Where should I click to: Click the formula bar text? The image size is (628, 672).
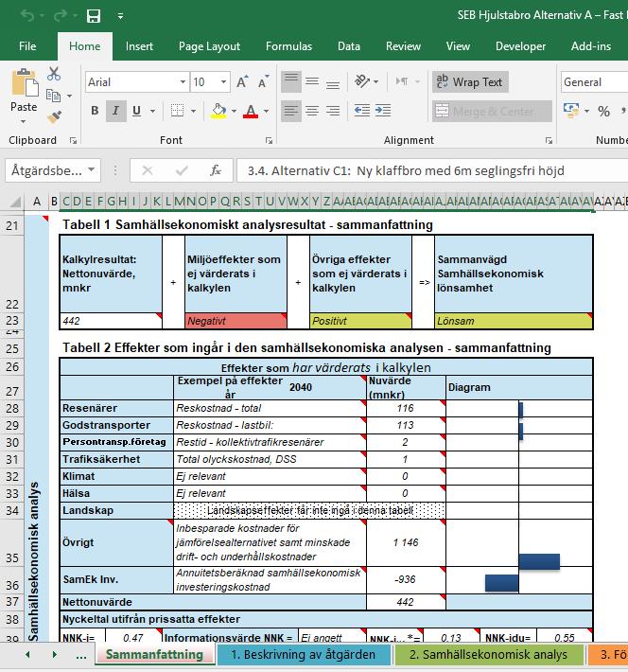coord(406,170)
